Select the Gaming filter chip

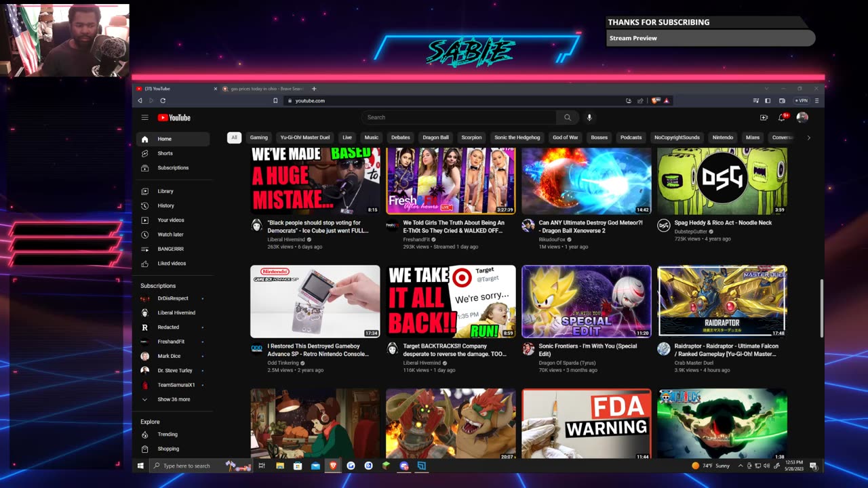tap(259, 138)
